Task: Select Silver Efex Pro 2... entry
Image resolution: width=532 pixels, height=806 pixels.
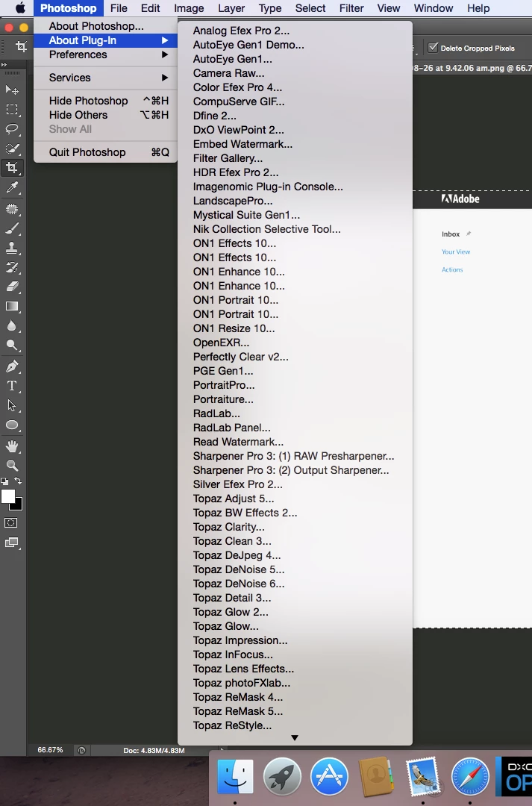Action: click(x=295, y=484)
